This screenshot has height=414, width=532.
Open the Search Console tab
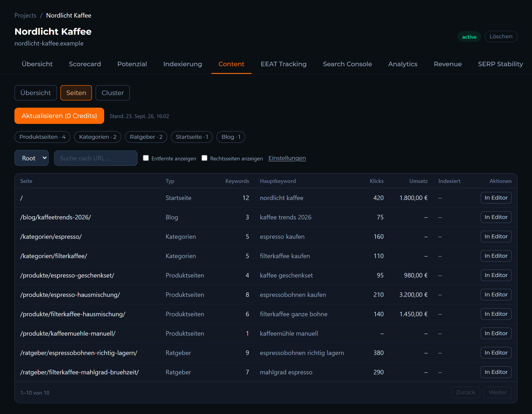347,64
